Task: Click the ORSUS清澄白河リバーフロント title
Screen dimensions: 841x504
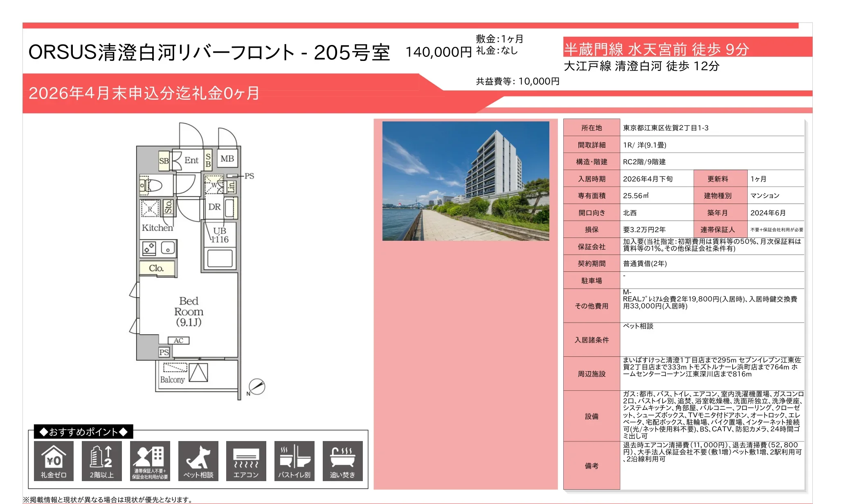Action: point(209,54)
